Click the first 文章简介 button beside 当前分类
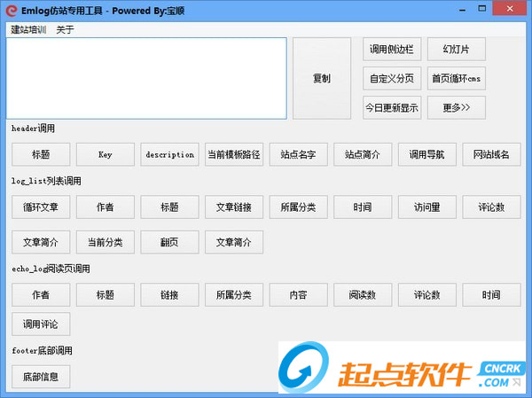 (41, 242)
